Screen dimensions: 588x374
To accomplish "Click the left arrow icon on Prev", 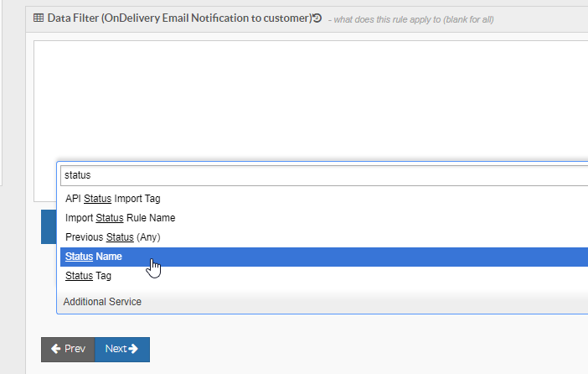I will coord(56,349).
